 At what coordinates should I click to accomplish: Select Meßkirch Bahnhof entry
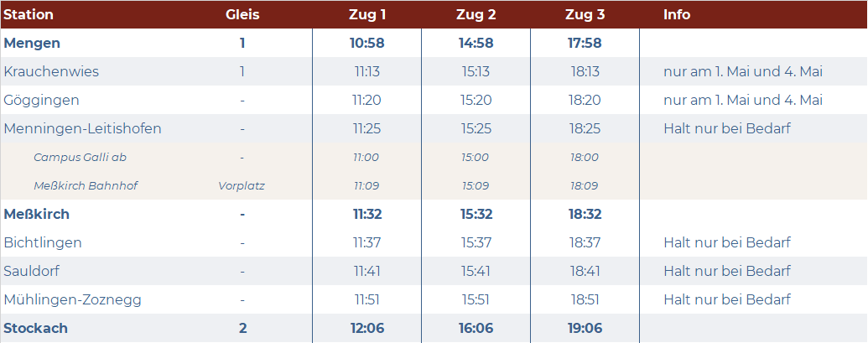86,186
